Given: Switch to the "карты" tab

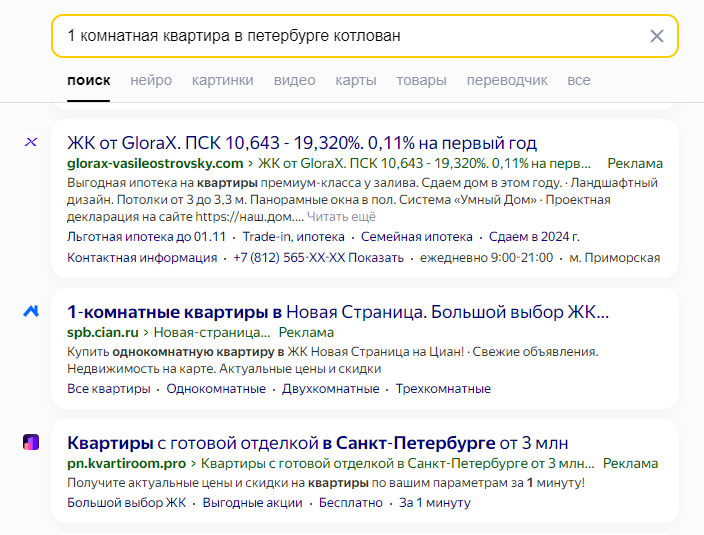Looking at the screenshot, I should (356, 80).
